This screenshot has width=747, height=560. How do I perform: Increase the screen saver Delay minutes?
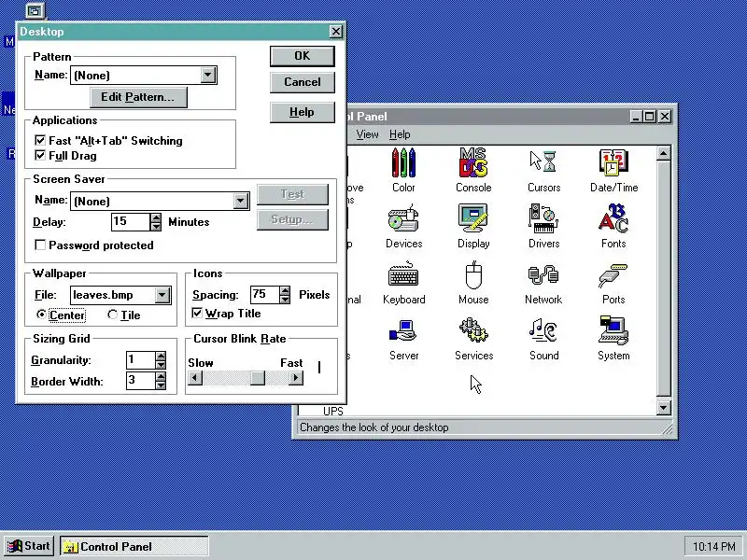pyautogui.click(x=156, y=217)
